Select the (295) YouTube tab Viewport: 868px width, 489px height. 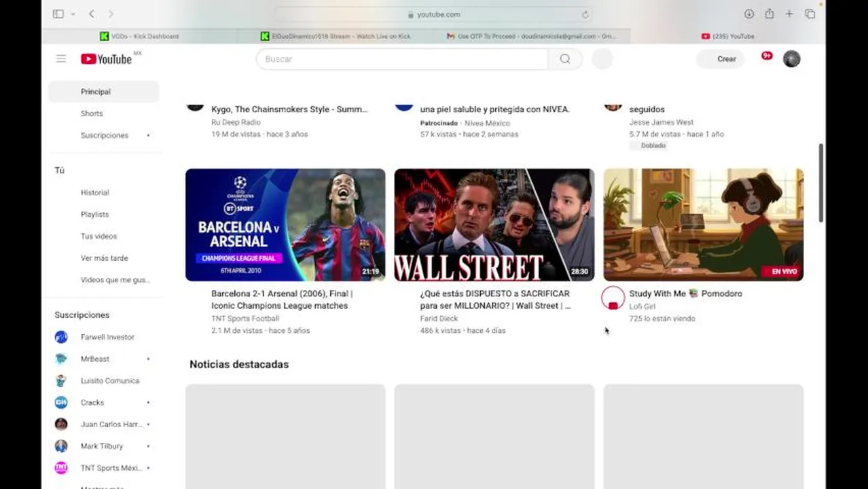point(728,36)
